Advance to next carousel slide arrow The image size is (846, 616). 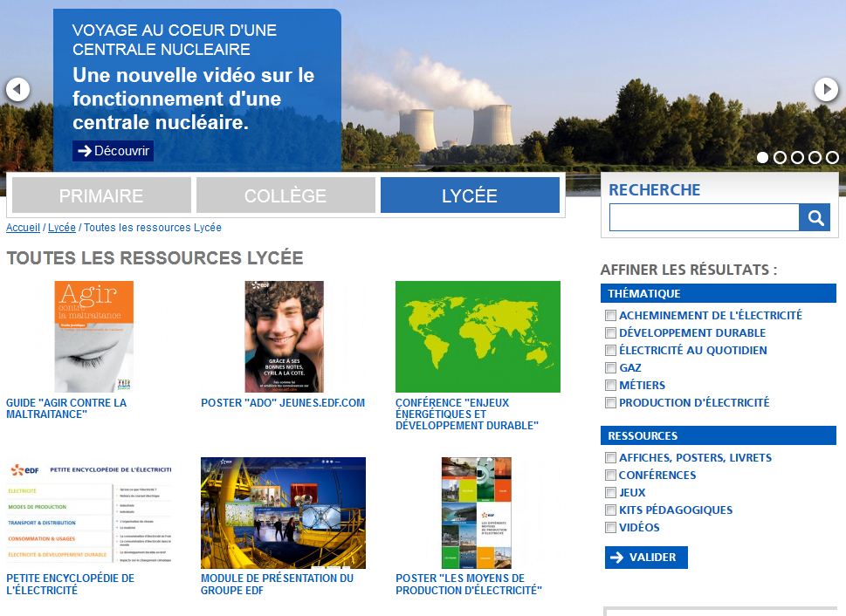tap(826, 89)
